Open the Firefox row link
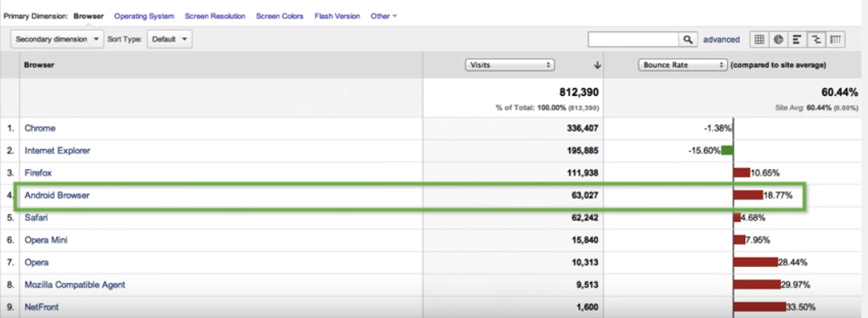 tap(38, 173)
